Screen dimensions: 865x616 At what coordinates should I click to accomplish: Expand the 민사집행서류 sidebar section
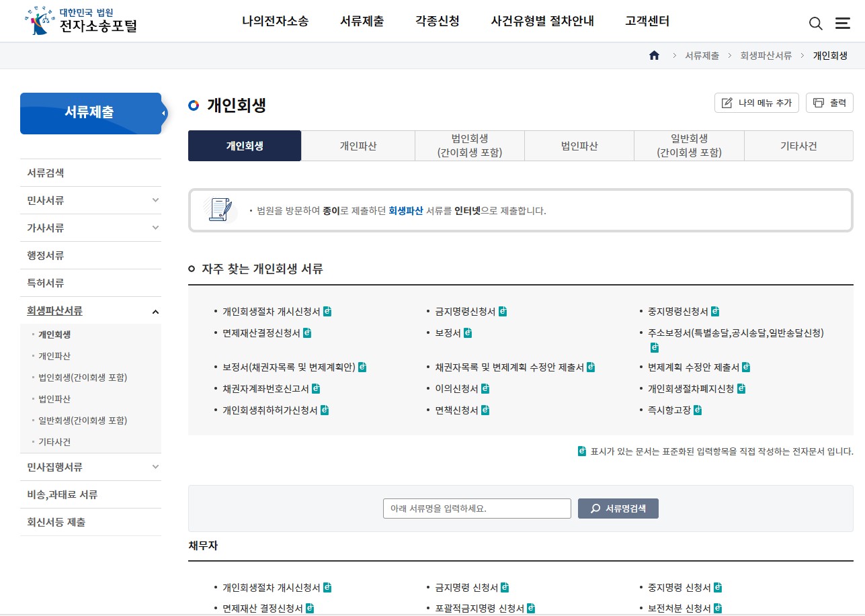coord(91,466)
